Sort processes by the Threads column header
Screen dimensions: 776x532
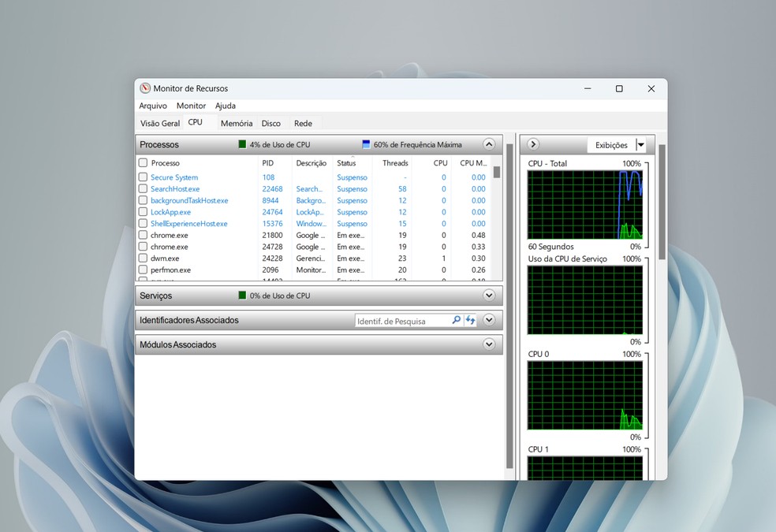395,163
